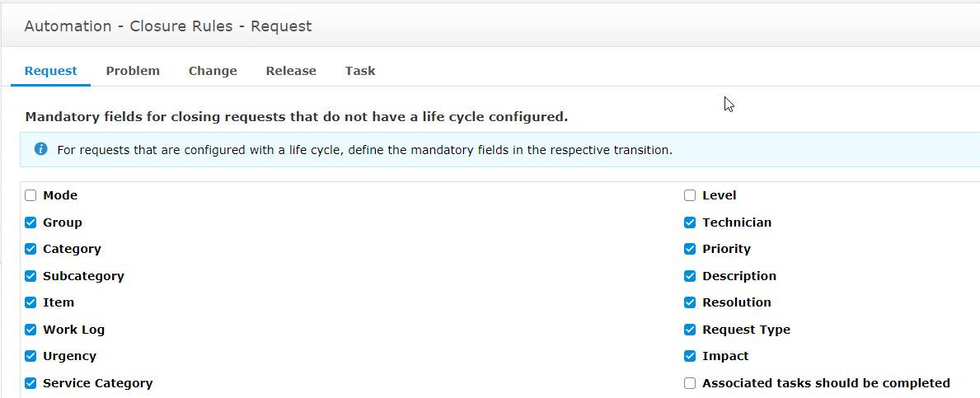Disable the Description mandatory field
The width and height of the screenshot is (980, 398).
690,276
